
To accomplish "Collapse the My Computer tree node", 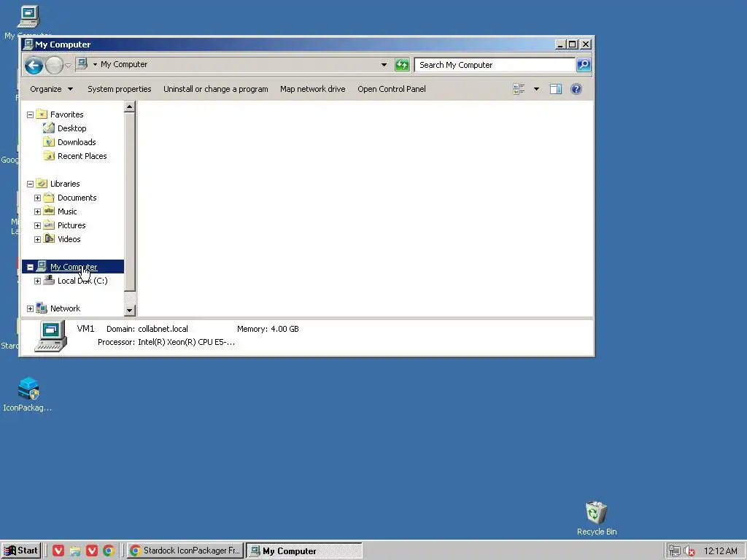I will click(x=30, y=267).
